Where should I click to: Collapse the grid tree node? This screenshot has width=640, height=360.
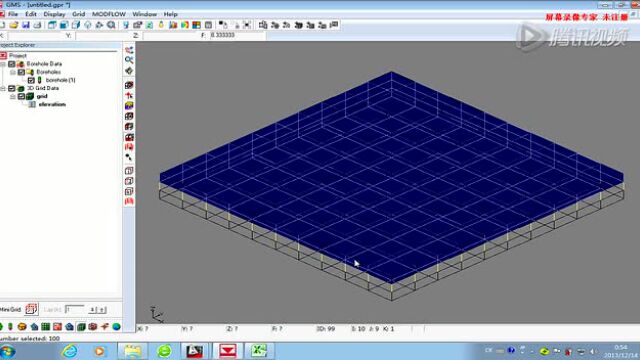click(13, 97)
